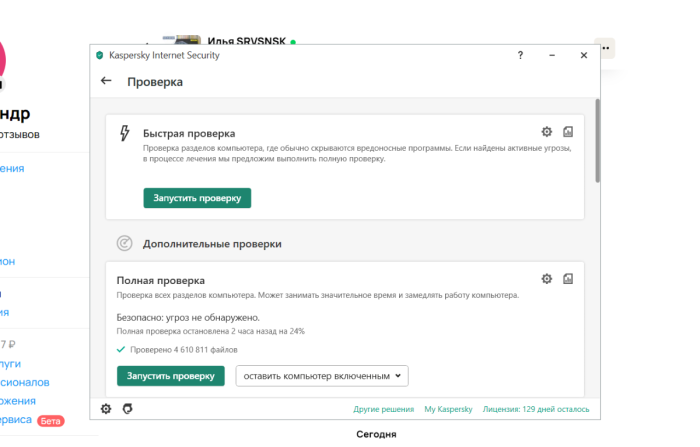
Task: Expand the оставить компьютер включенным dropdown
Action: pyautogui.click(x=322, y=376)
